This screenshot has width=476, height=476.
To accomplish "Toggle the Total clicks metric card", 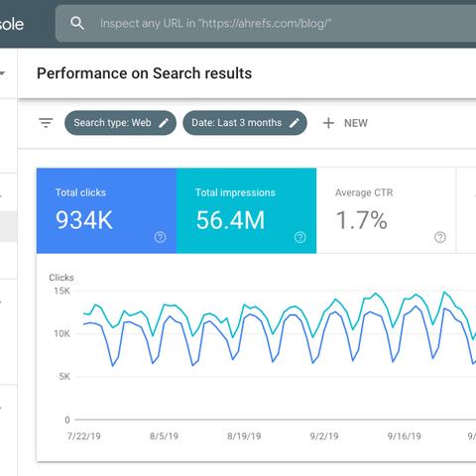I will point(106,210).
